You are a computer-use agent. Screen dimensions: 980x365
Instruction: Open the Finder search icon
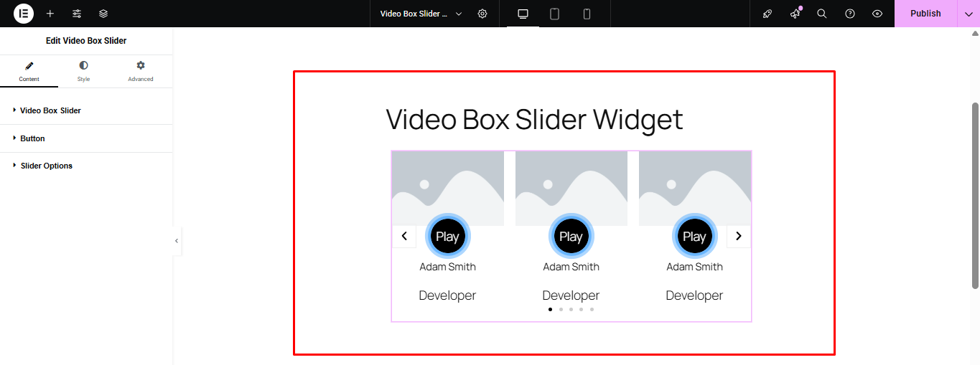coord(822,14)
